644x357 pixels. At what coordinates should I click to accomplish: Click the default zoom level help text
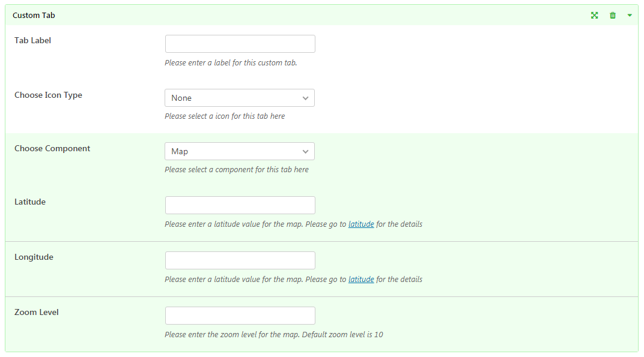click(274, 334)
